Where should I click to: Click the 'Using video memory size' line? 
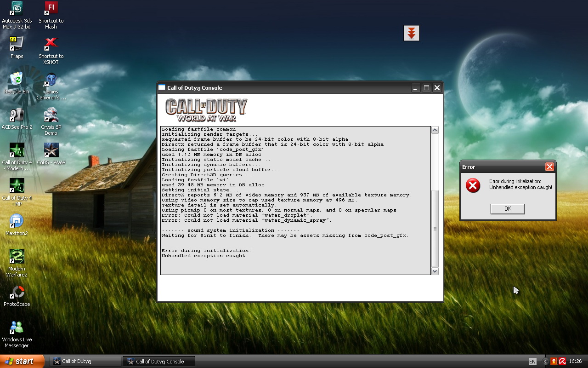[x=260, y=200]
